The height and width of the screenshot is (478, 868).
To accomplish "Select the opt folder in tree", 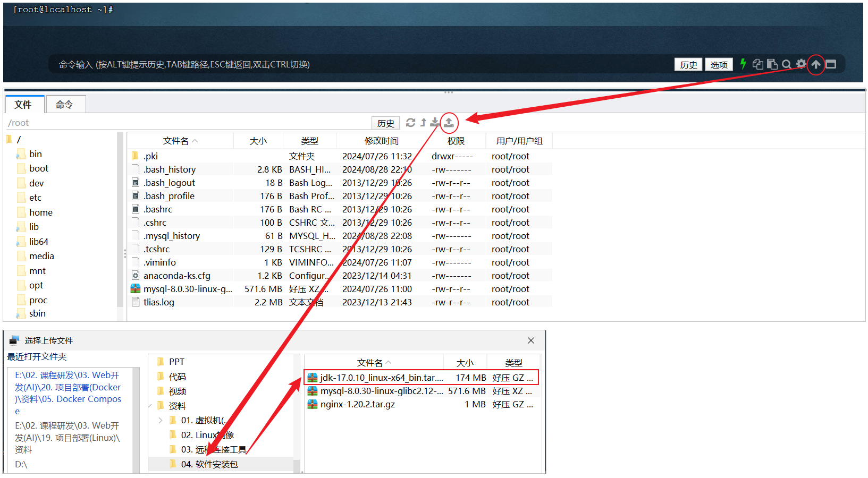I will [36, 285].
